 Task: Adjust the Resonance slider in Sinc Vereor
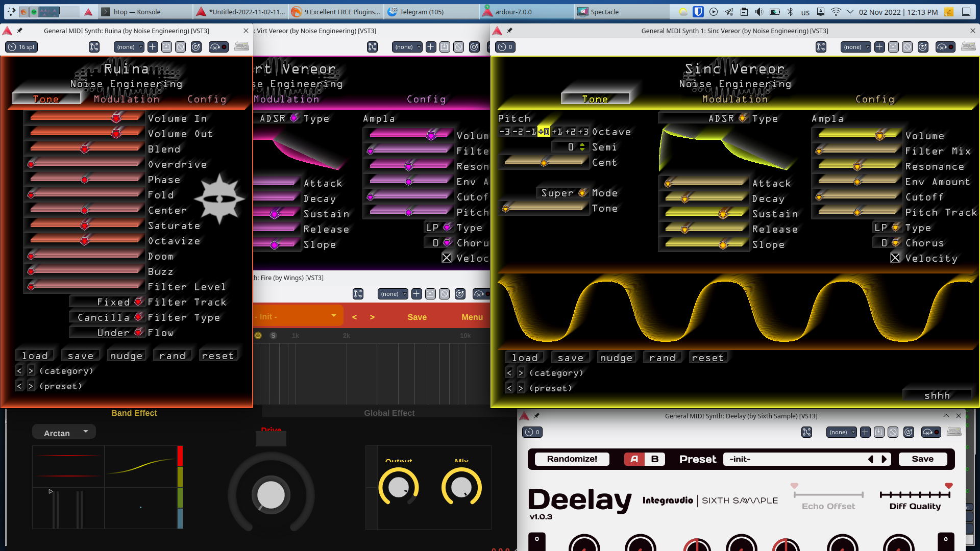[x=857, y=166]
